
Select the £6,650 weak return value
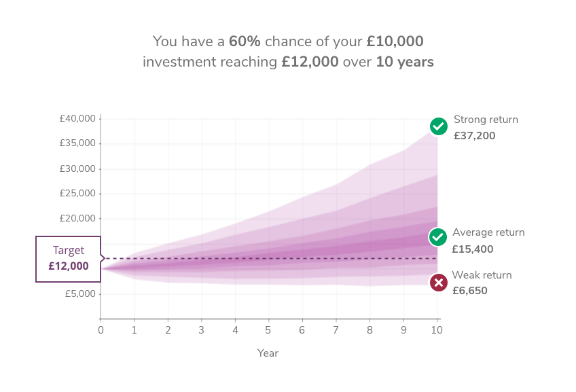470,291
